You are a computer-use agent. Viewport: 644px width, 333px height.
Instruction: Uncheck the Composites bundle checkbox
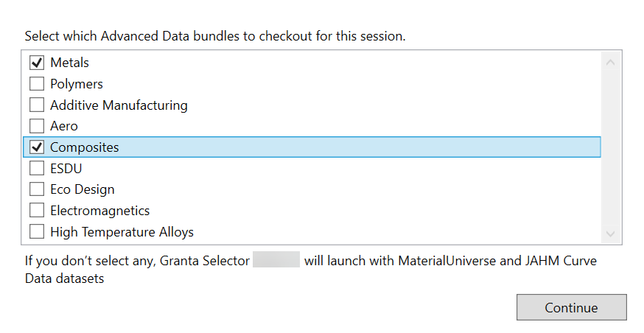[37, 147]
